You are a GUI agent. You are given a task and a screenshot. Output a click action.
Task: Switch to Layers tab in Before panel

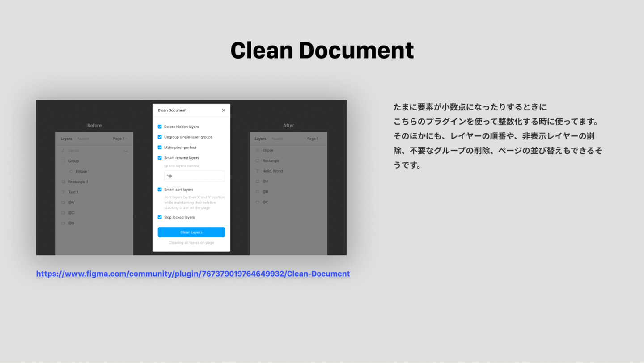click(x=66, y=139)
